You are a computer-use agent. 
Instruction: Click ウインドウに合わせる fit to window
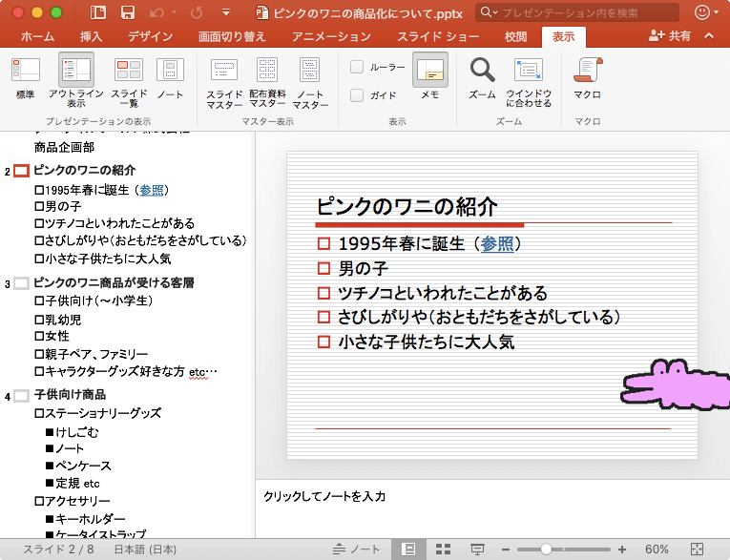pyautogui.click(x=529, y=82)
